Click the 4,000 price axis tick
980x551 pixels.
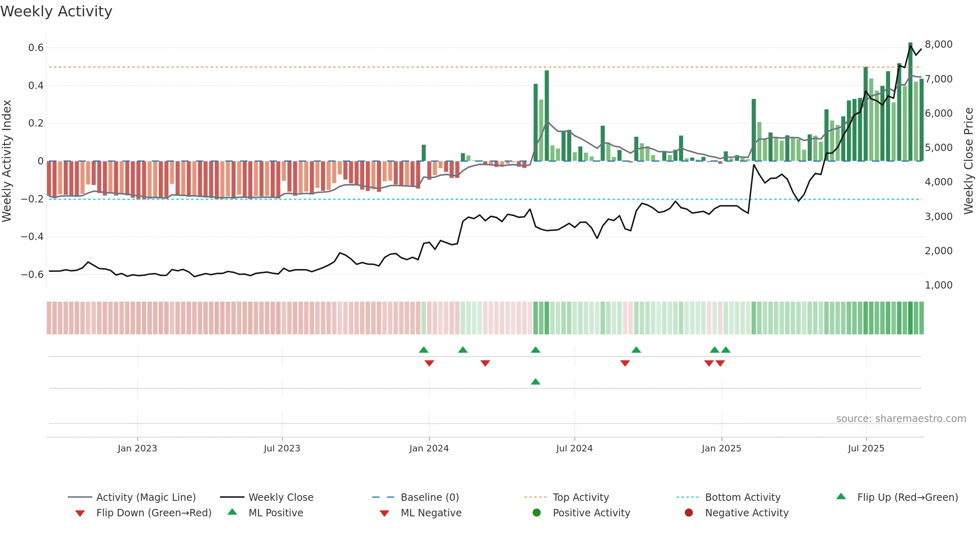coord(939,182)
